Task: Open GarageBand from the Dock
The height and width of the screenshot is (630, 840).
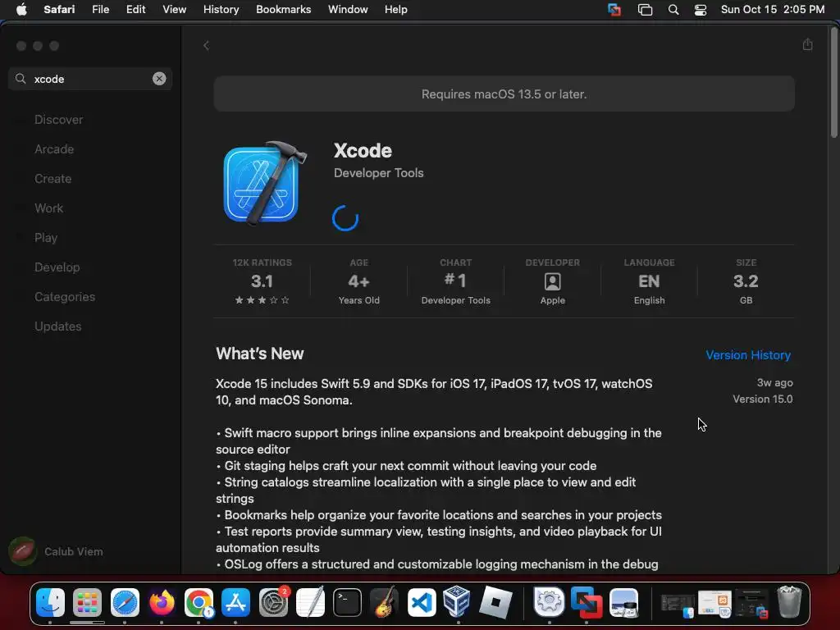Action: click(384, 603)
